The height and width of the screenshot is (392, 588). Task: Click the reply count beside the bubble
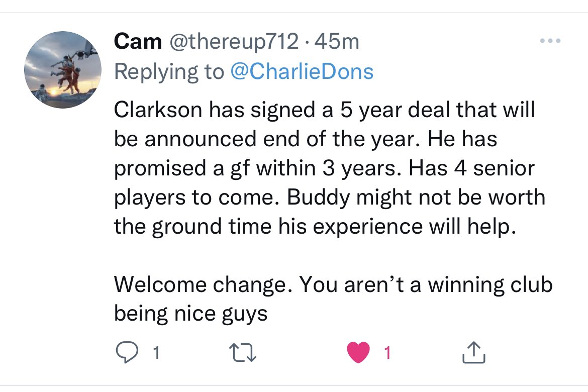click(156, 354)
